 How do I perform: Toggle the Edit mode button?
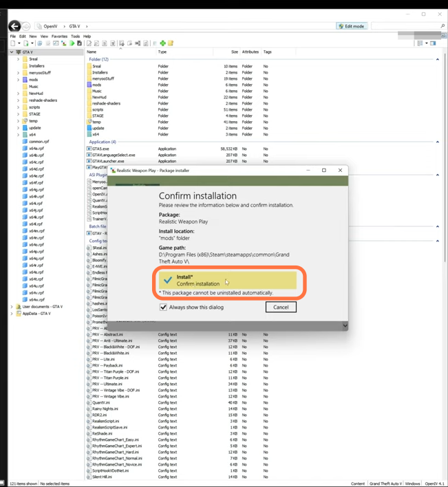[352, 26]
